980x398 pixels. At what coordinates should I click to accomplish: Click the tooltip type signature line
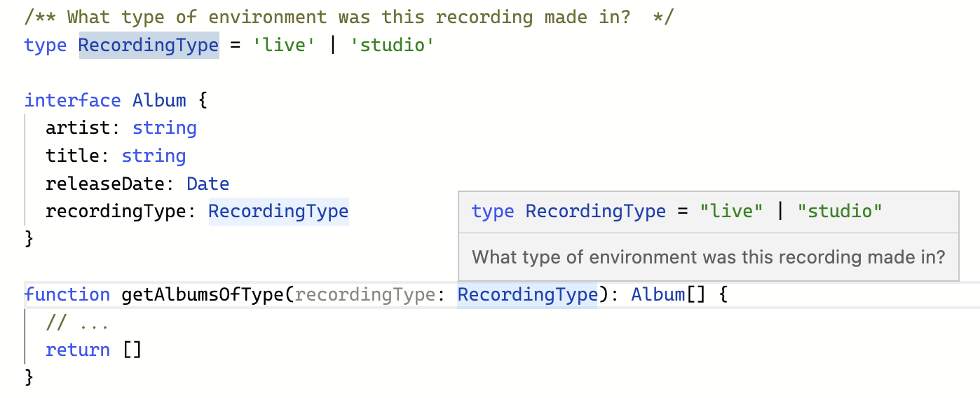click(x=677, y=211)
